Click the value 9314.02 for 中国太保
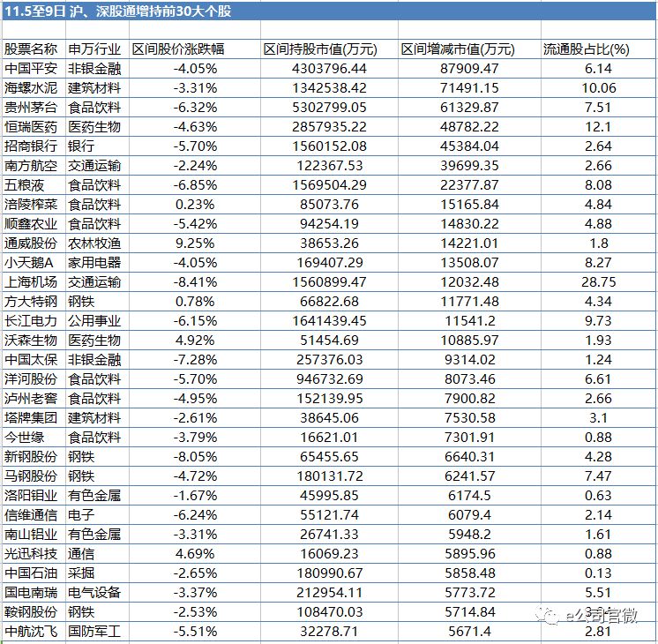This screenshot has width=658, height=644. (469, 359)
